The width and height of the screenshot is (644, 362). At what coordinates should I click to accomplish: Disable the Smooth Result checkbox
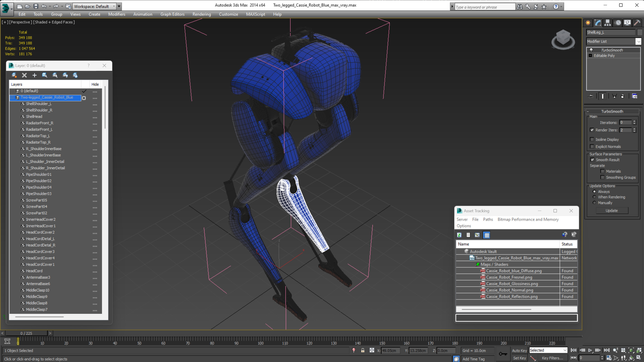592,160
